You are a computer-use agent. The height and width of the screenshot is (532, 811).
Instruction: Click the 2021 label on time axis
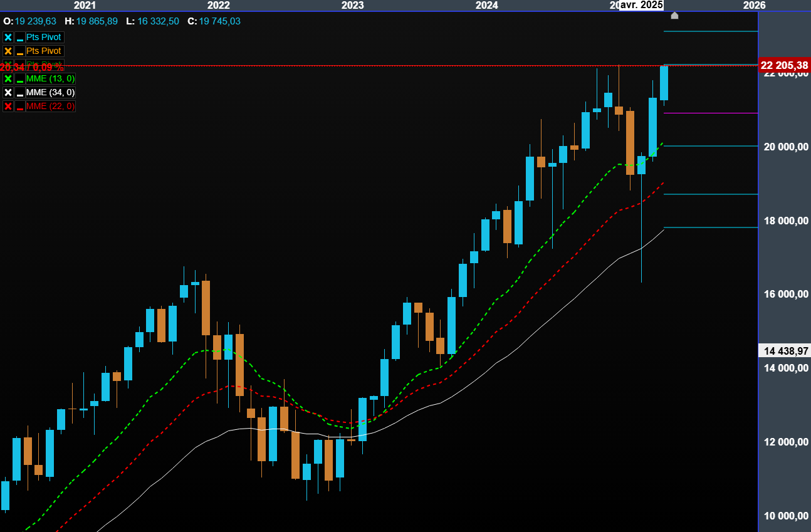click(x=85, y=5)
